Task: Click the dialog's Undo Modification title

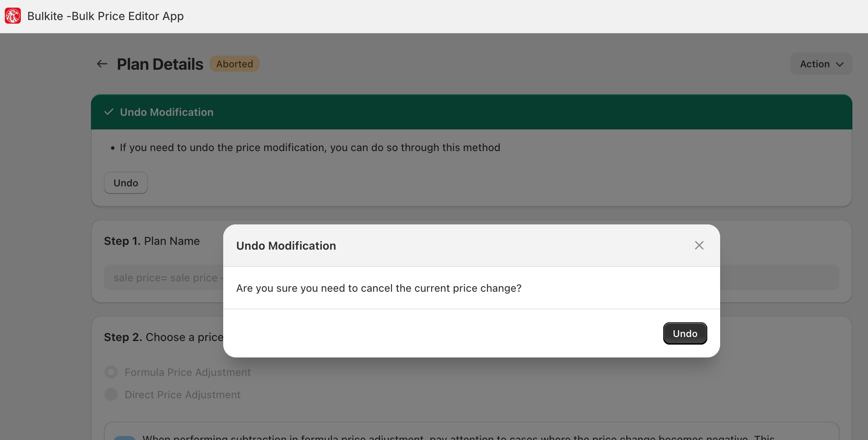Action: pyautogui.click(x=286, y=246)
